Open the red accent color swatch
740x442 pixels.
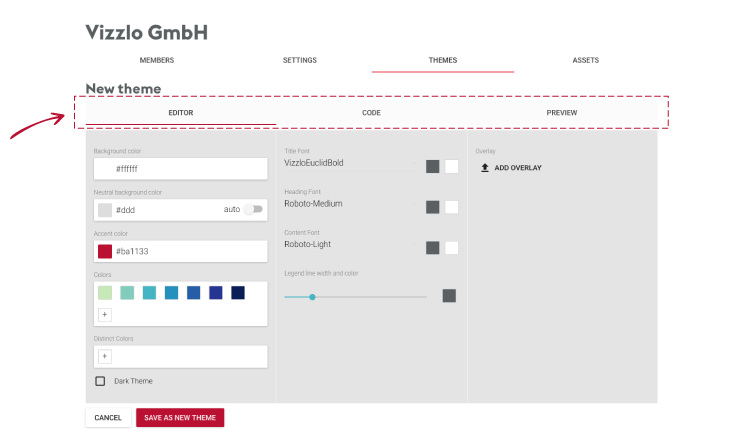(x=105, y=251)
